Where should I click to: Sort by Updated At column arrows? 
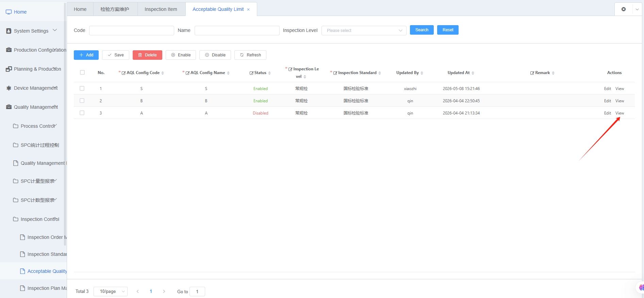pos(473,73)
